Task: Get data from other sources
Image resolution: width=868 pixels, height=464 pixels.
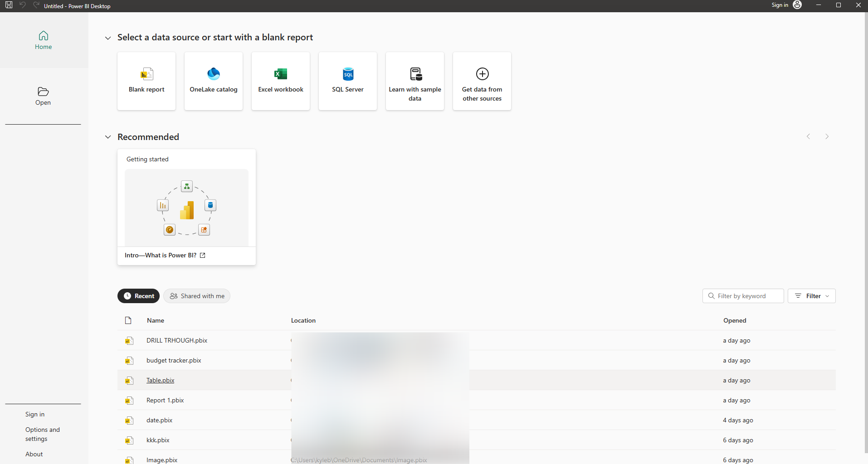Action: tap(482, 81)
